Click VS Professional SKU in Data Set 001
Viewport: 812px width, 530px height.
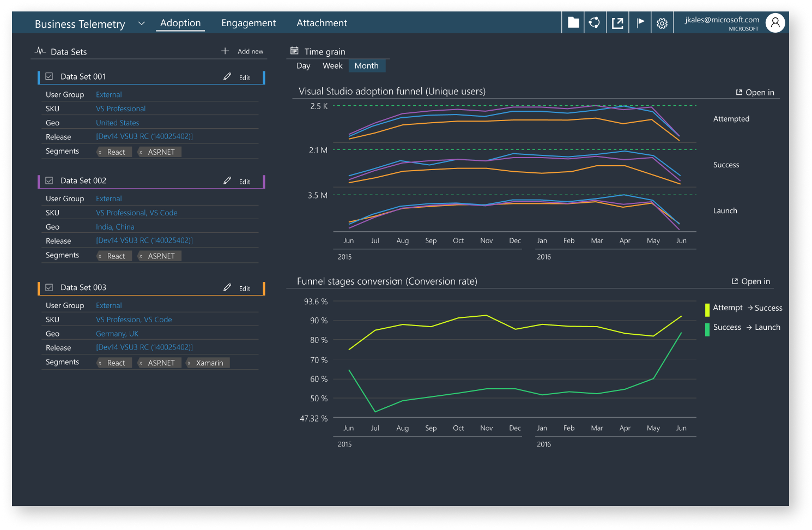click(x=121, y=109)
